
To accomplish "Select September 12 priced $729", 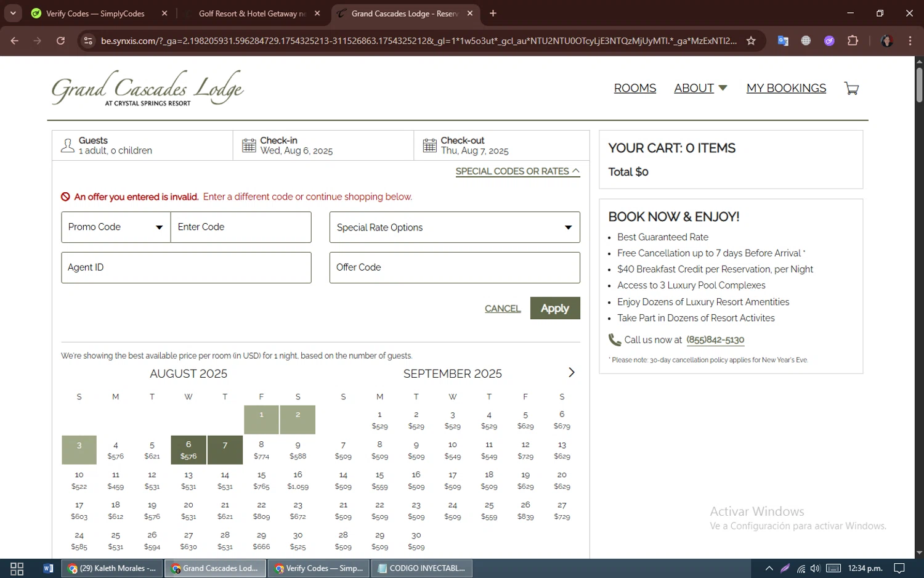I will click(525, 450).
